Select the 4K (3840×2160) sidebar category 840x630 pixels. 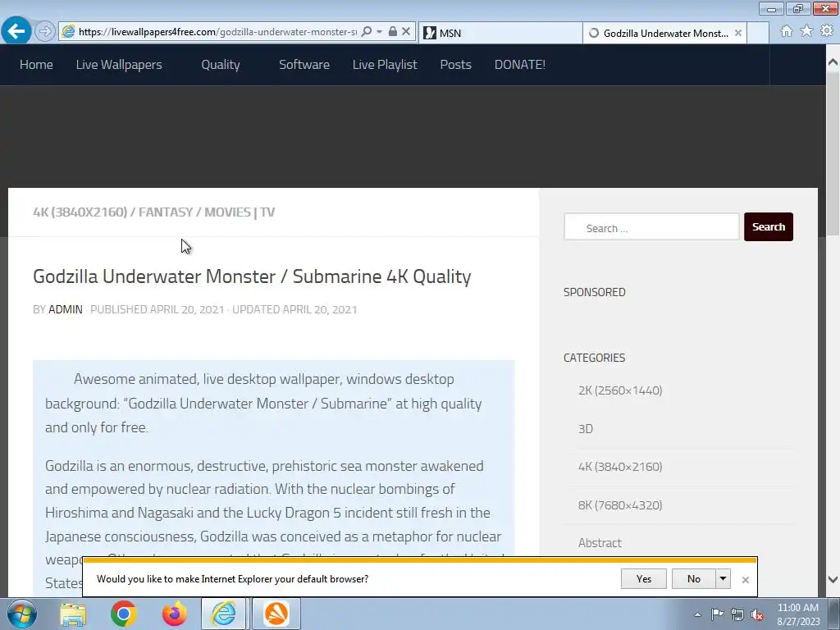click(x=620, y=467)
